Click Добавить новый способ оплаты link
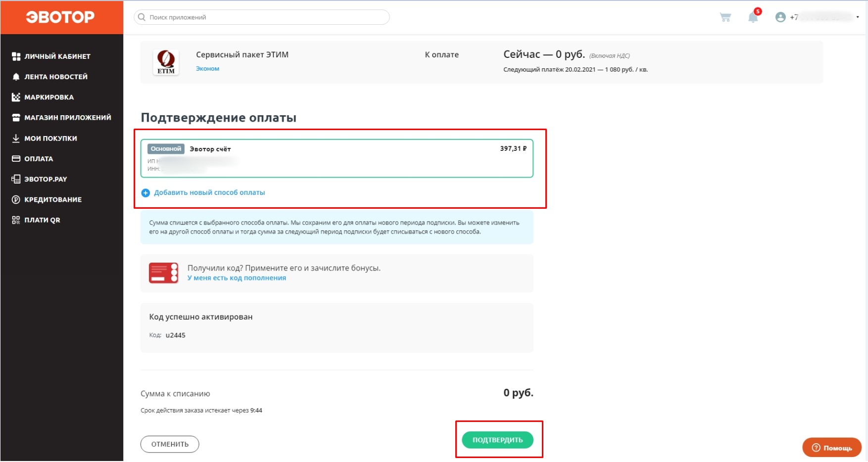The height and width of the screenshot is (462, 868). 209,193
